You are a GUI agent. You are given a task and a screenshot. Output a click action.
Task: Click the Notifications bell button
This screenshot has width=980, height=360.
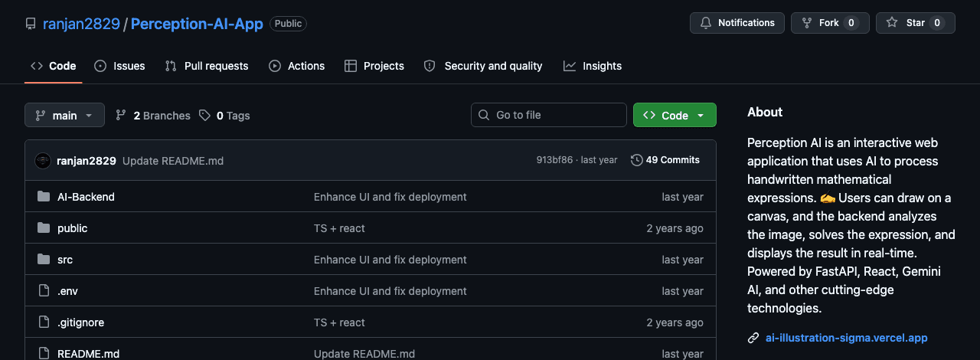(x=737, y=23)
